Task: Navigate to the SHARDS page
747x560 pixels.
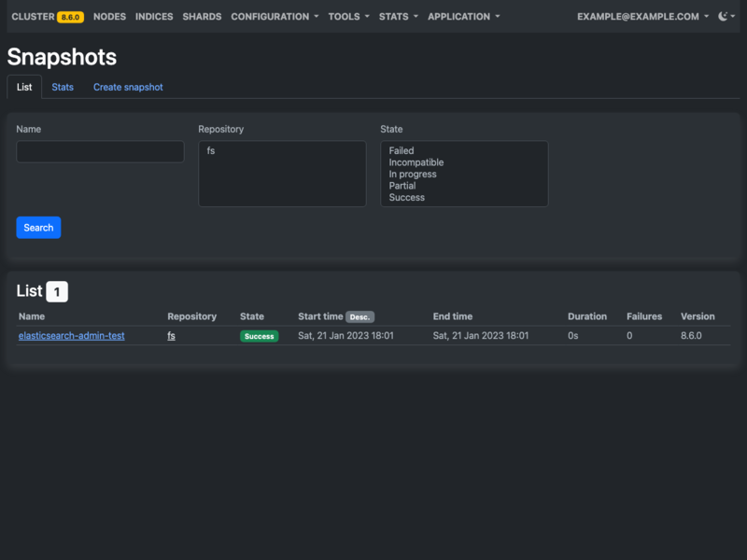Action: [x=202, y=16]
